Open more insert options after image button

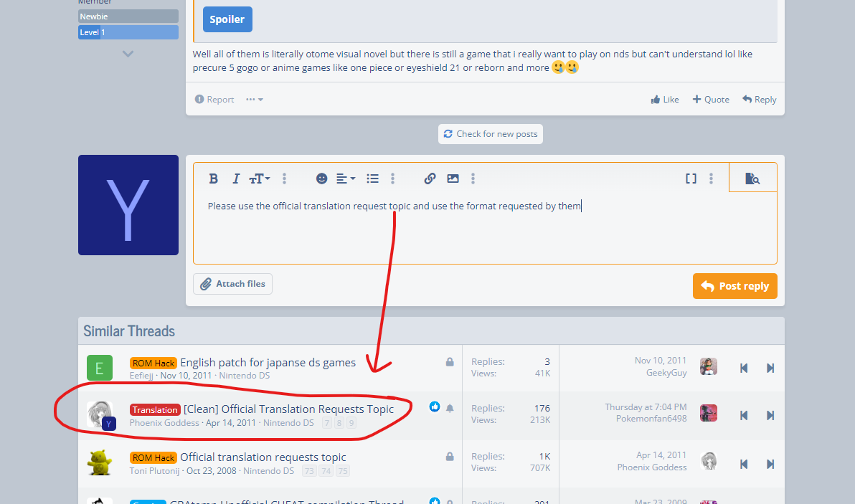[473, 179]
